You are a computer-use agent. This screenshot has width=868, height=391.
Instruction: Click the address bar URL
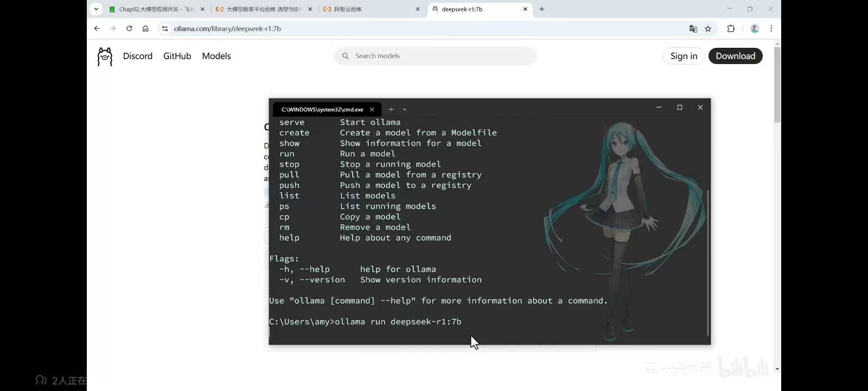(227, 29)
